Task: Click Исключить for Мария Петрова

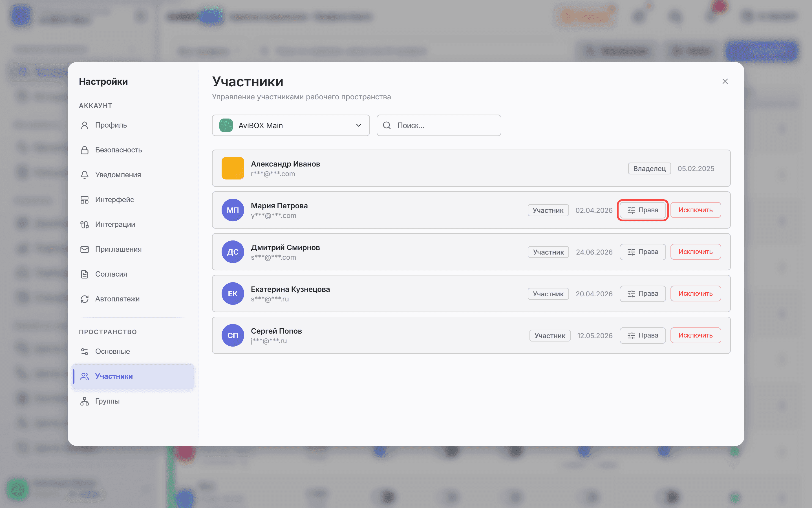Action: pos(696,210)
